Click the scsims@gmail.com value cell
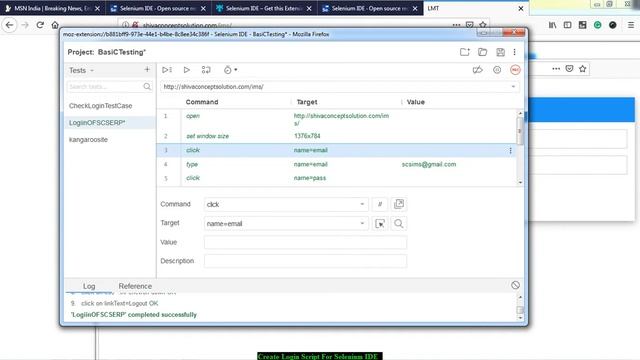 coord(429,164)
